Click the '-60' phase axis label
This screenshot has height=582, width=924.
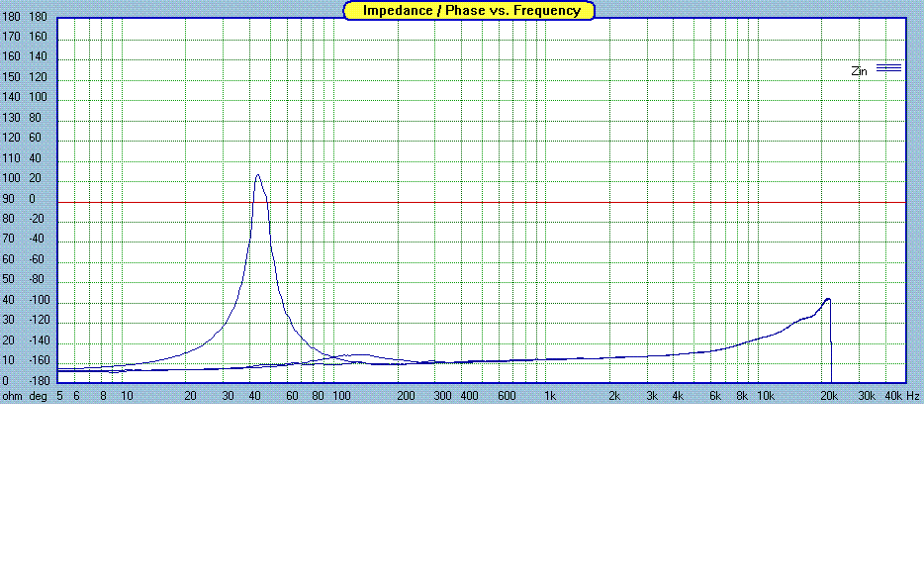[37, 259]
